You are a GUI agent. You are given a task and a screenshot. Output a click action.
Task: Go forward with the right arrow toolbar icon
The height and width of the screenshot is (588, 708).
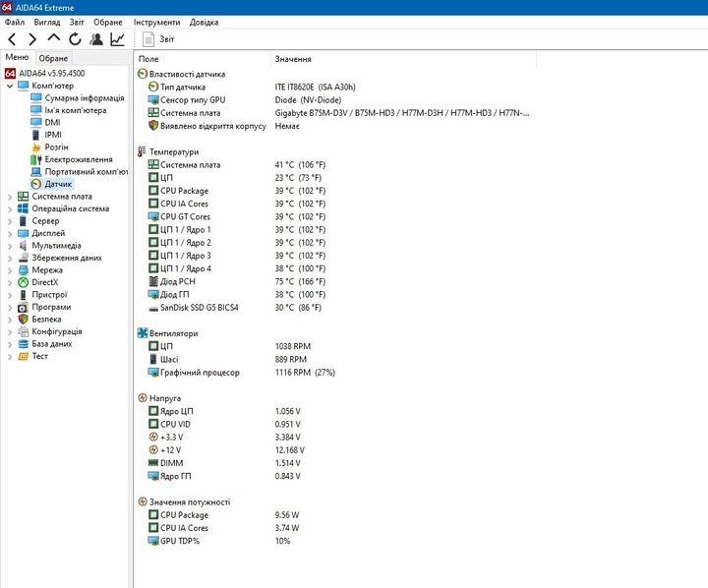32,39
